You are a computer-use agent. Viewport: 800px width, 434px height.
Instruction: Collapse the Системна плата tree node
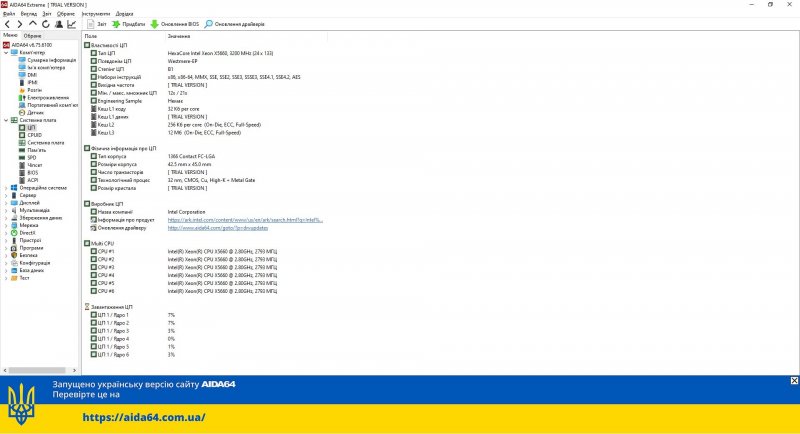tap(6, 120)
